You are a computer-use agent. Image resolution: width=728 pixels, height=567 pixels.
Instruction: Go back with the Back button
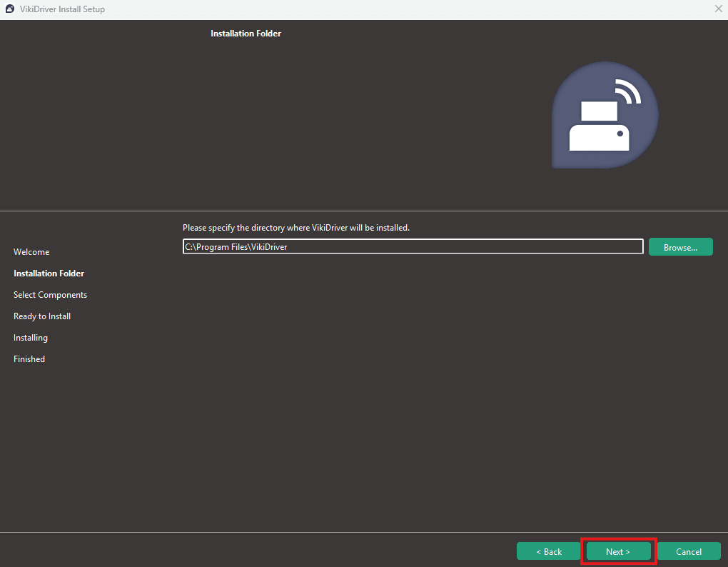tap(548, 551)
